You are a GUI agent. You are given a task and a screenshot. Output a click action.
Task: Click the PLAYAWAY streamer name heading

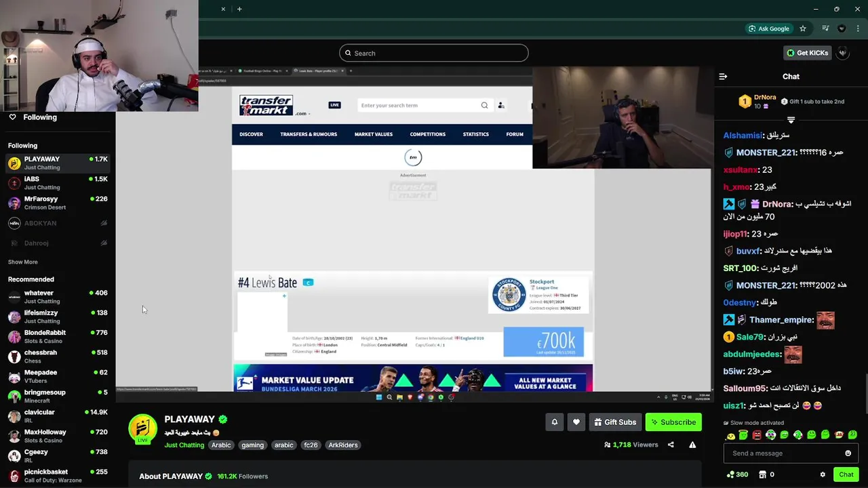pyautogui.click(x=189, y=420)
